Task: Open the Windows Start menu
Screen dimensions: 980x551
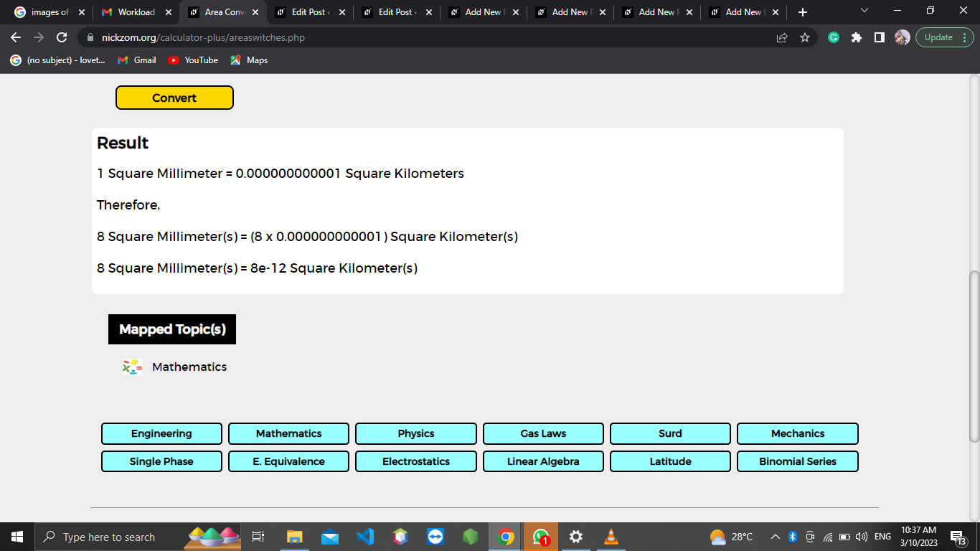Action: [17, 537]
